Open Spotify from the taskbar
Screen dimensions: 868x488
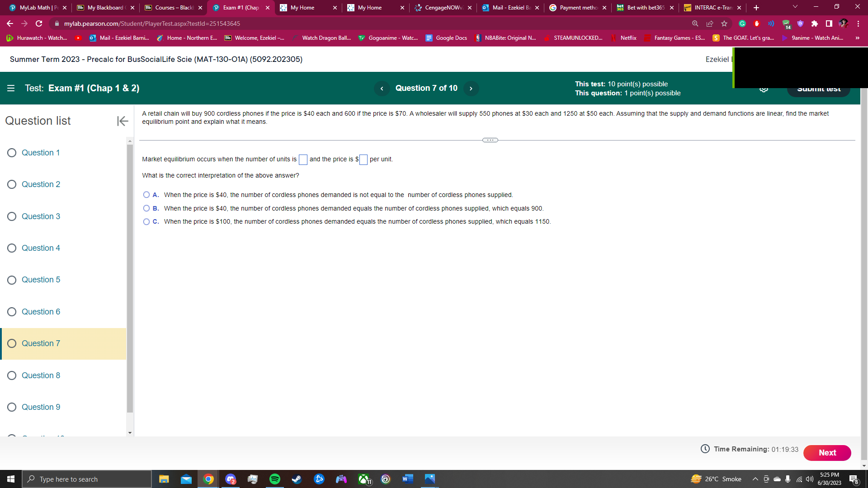(274, 479)
